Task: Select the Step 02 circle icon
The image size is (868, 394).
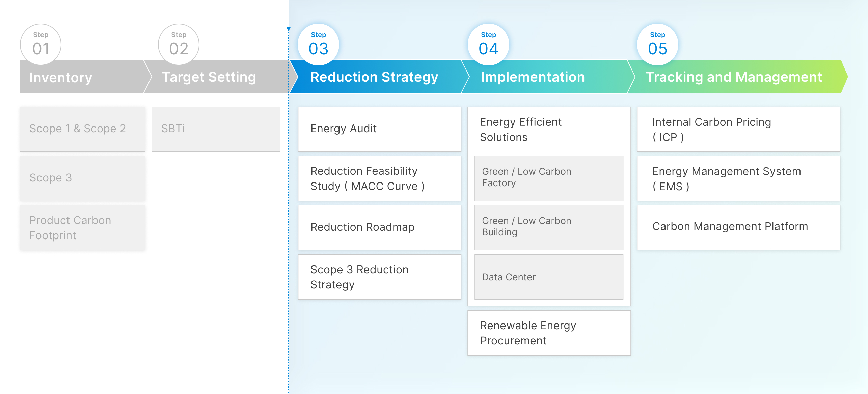Action: [x=179, y=44]
